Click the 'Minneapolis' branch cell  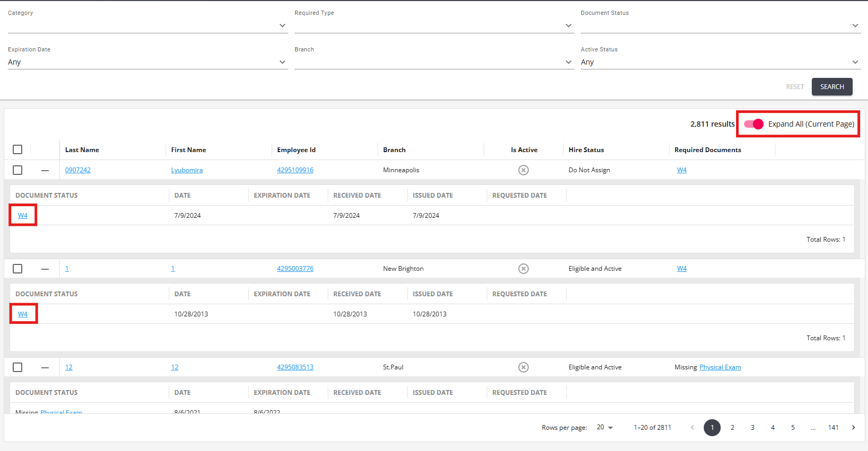(401, 170)
